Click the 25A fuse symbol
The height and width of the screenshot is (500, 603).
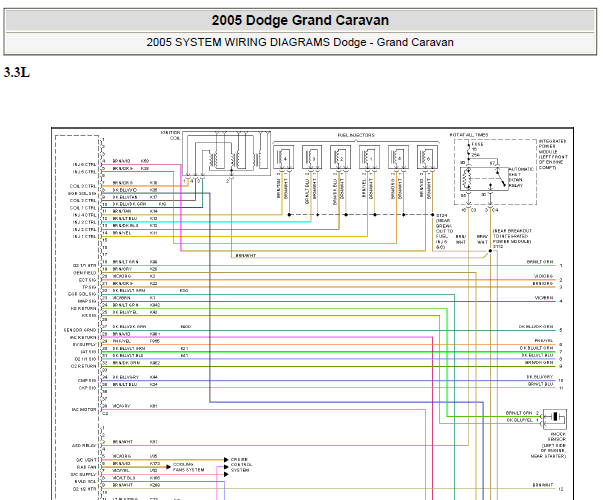[468, 150]
